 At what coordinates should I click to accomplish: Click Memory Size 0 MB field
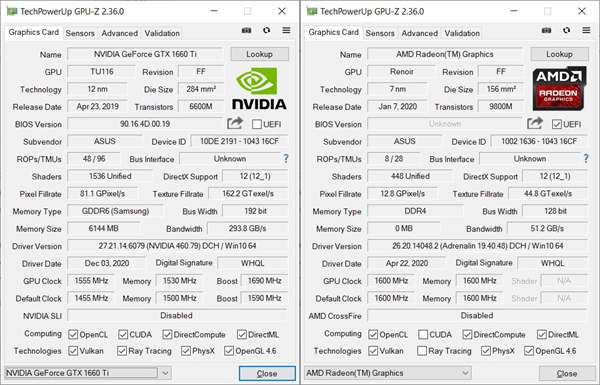[x=403, y=228]
